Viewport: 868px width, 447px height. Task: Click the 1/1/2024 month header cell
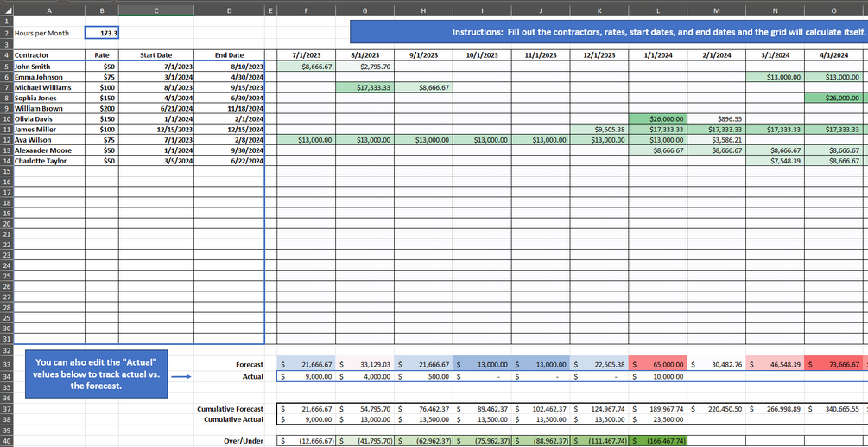[657, 55]
